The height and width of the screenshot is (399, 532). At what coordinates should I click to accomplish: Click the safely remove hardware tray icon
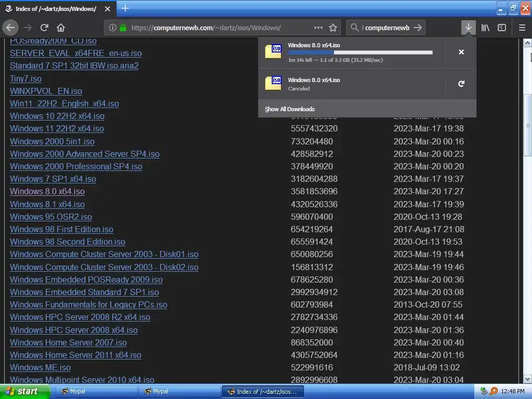[484, 391]
